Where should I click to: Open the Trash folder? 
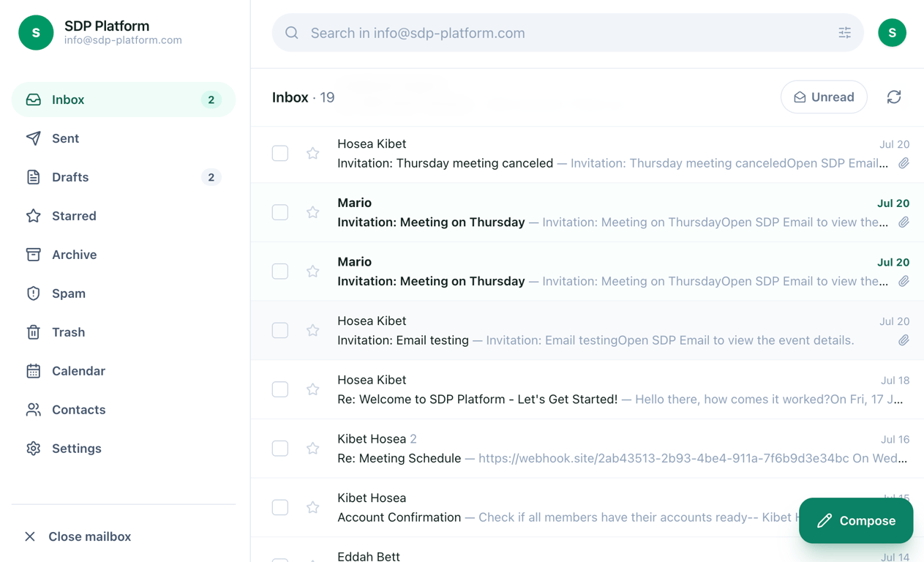click(x=124, y=332)
